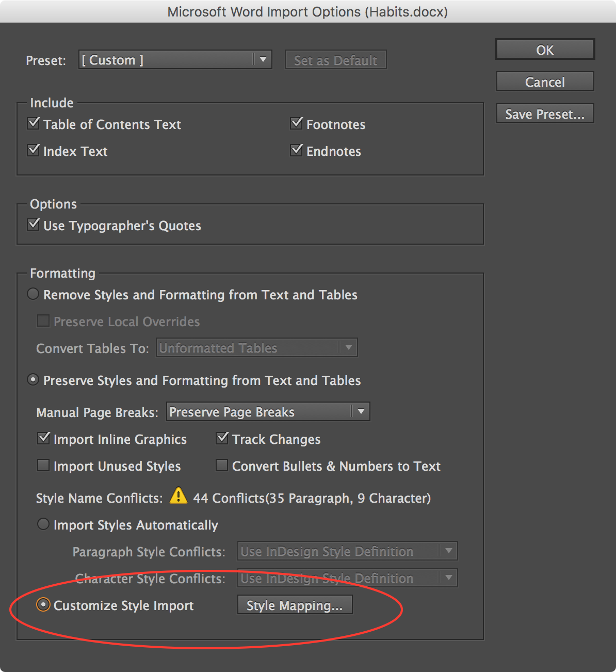Click Preserve Local Overrides checkbox
616x672 pixels.
44,321
